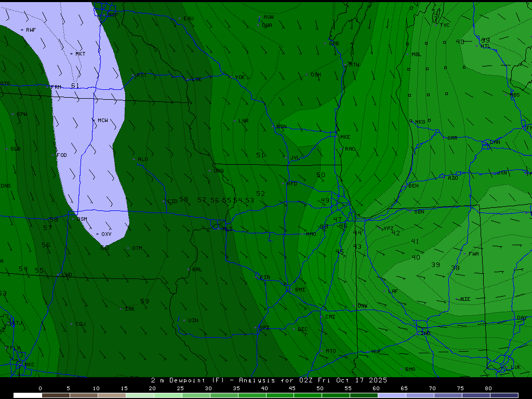Click the lavender 60-65 legend color swatch
532x399 pixels.
tap(392, 395)
